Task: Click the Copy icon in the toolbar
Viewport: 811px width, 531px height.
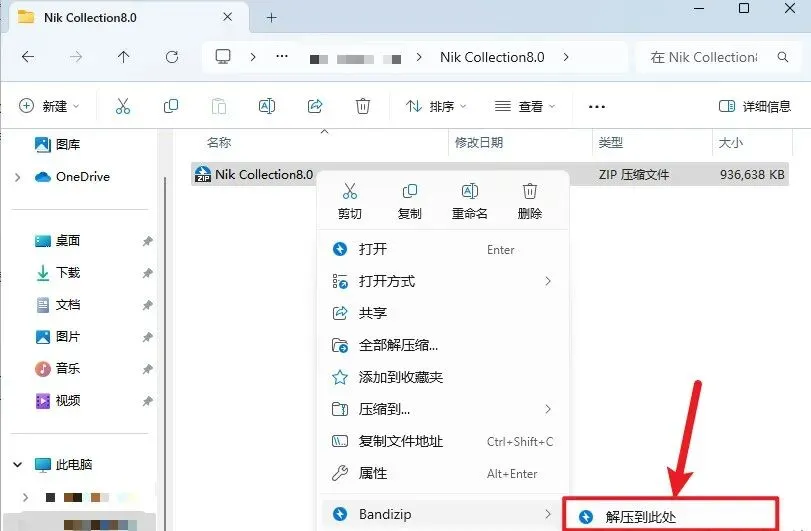Action: pos(171,106)
